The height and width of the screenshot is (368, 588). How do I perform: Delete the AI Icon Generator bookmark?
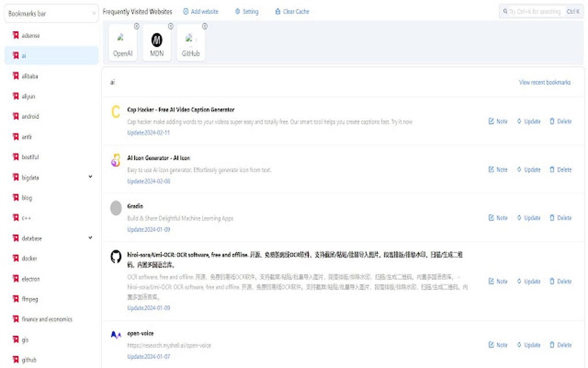pyautogui.click(x=561, y=170)
